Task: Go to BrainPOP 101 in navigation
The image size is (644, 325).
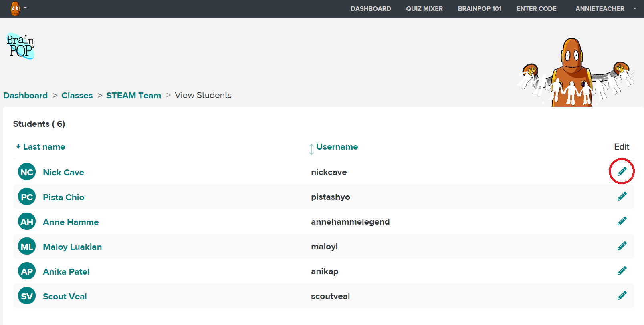Action: point(479,9)
